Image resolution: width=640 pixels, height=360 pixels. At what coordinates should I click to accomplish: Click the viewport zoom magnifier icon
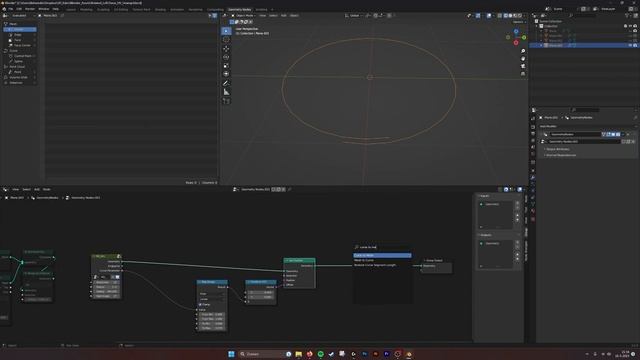(x=523, y=51)
